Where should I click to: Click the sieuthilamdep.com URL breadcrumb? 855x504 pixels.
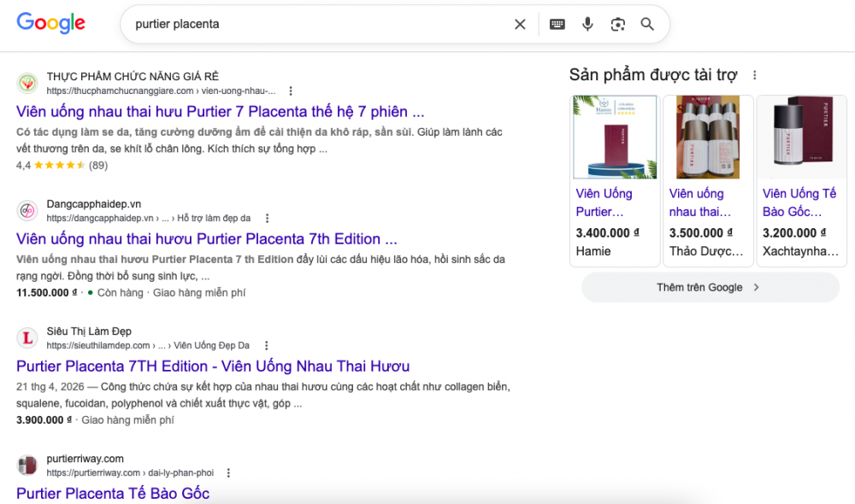coord(148,345)
